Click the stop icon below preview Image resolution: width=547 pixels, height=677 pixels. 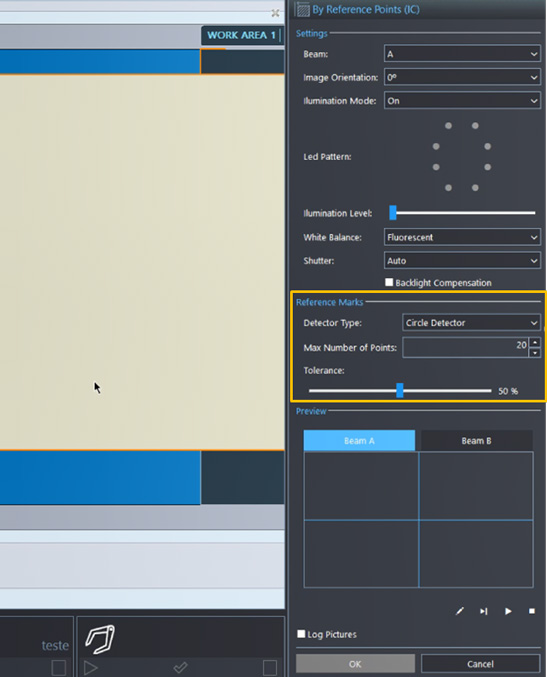click(532, 611)
